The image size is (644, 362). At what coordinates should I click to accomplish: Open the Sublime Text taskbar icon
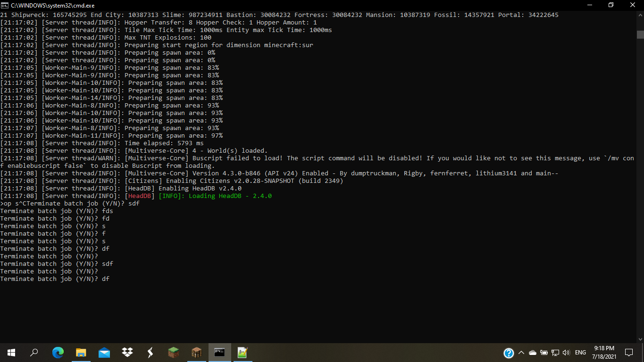(x=150, y=352)
